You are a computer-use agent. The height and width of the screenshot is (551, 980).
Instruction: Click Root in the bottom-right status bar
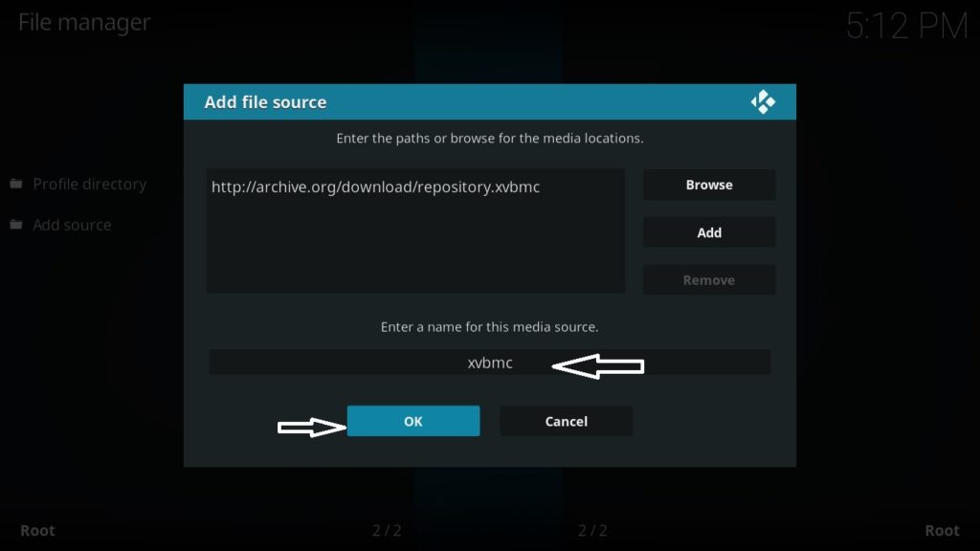(943, 530)
